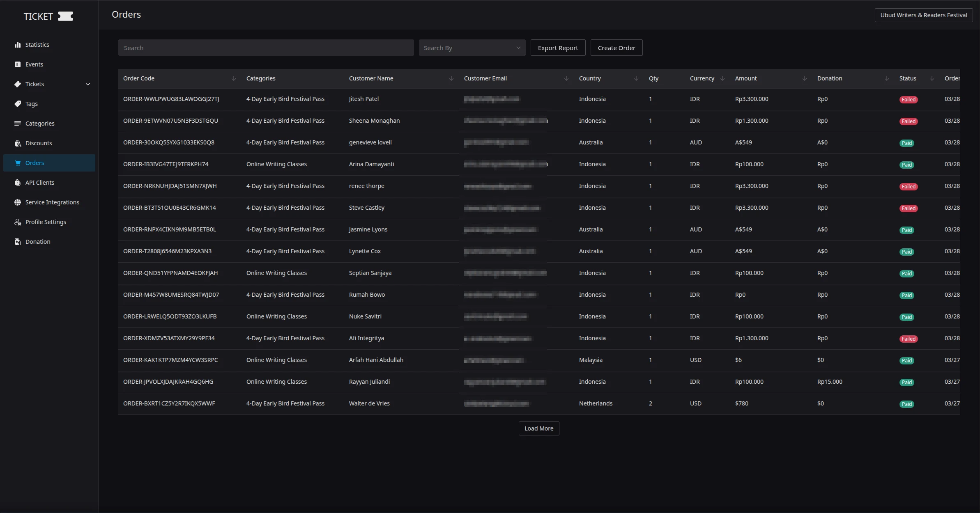The height and width of the screenshot is (513, 980).
Task: Click the Tags icon in sidebar
Action: [x=18, y=104]
